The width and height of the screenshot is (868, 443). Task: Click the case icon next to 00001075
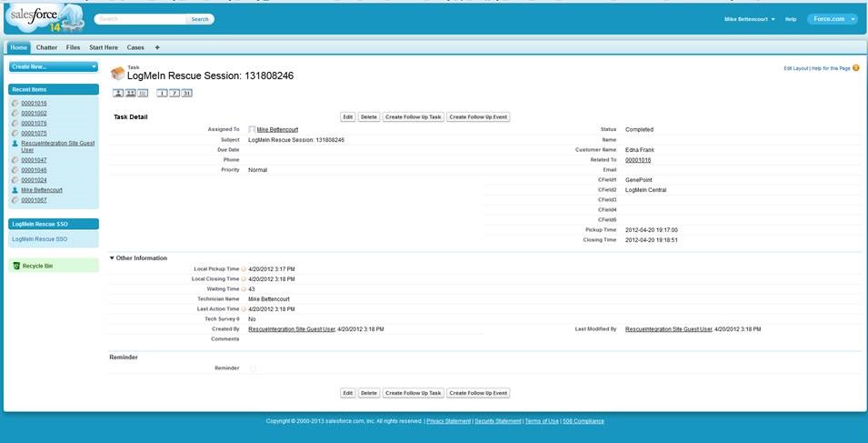click(x=15, y=133)
